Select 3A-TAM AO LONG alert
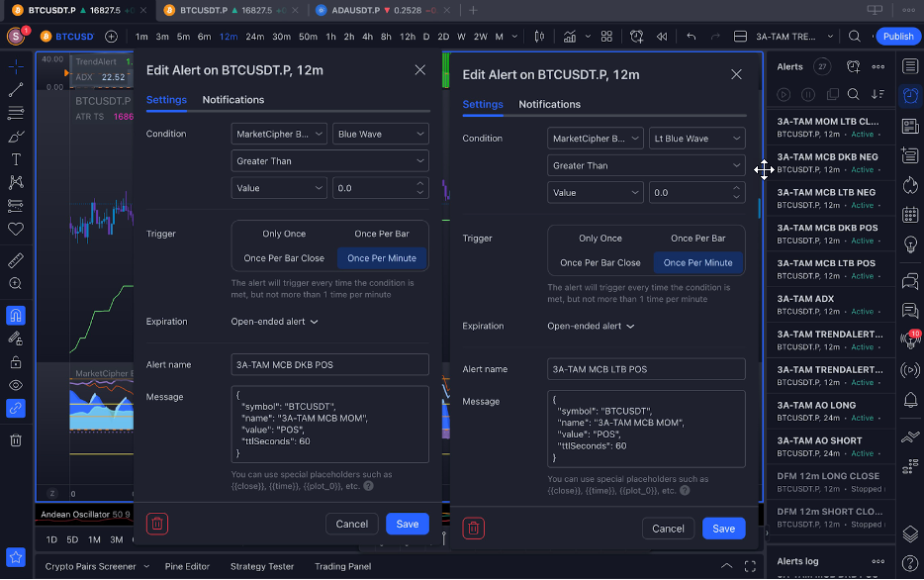Image resolution: width=924 pixels, height=580 pixels. coord(831,412)
